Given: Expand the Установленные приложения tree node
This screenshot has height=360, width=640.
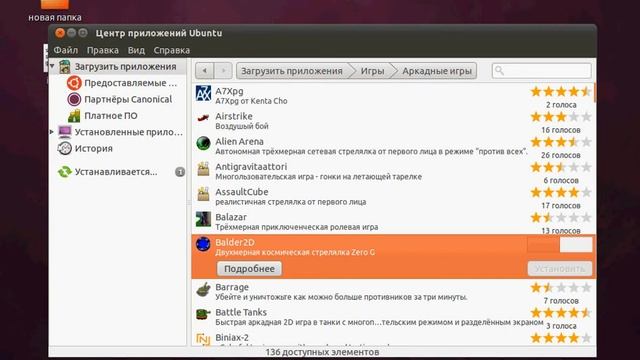Looking at the screenshot, I should (x=52, y=132).
